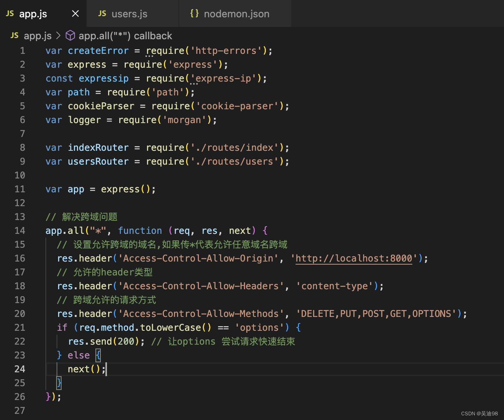Open the nodemon.json tab
Screen dimensions: 504x420
pyautogui.click(x=235, y=14)
